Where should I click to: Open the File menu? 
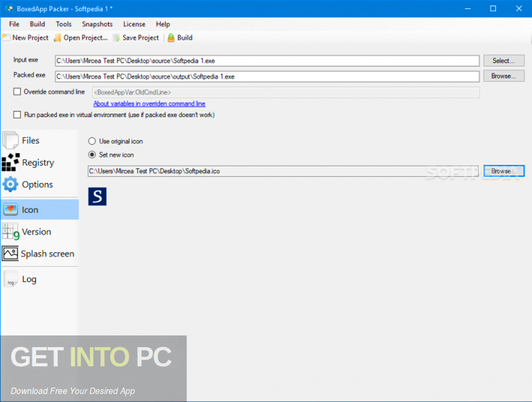(14, 24)
